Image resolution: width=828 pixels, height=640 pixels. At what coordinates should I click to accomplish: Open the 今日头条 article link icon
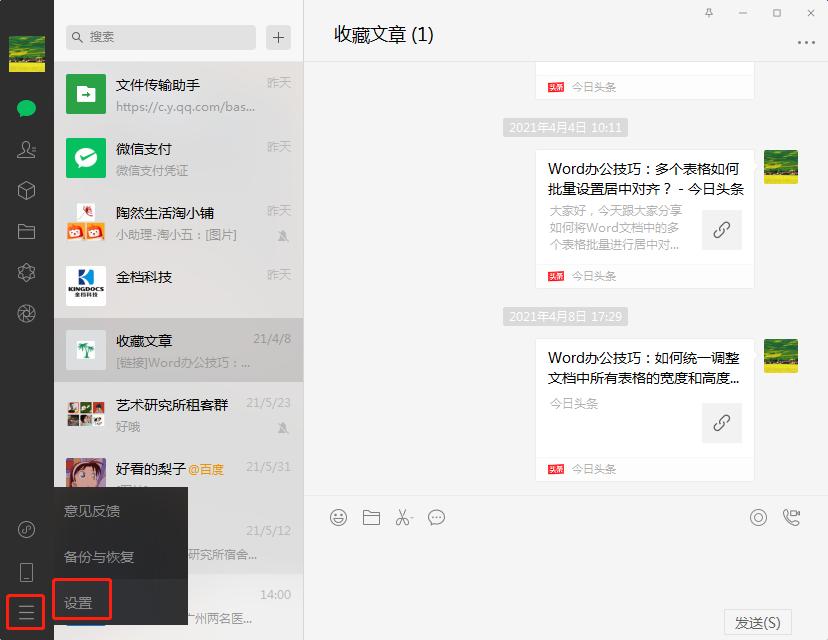click(x=722, y=229)
